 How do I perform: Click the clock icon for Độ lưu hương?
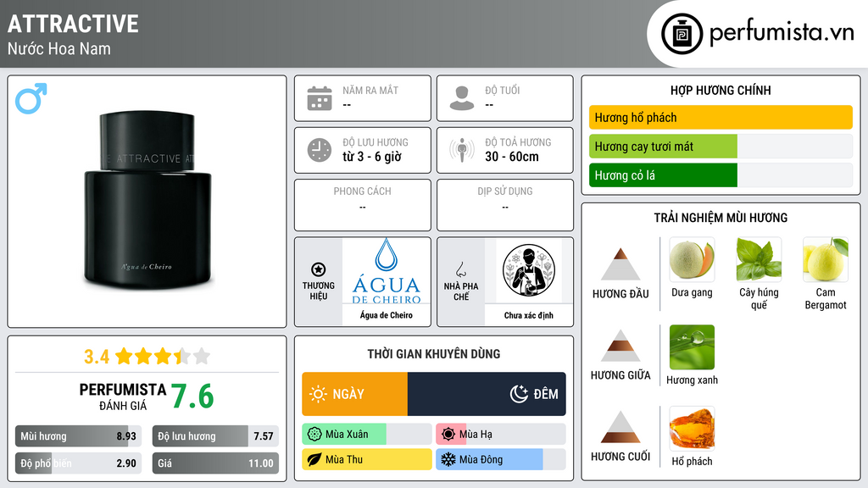pos(320,150)
